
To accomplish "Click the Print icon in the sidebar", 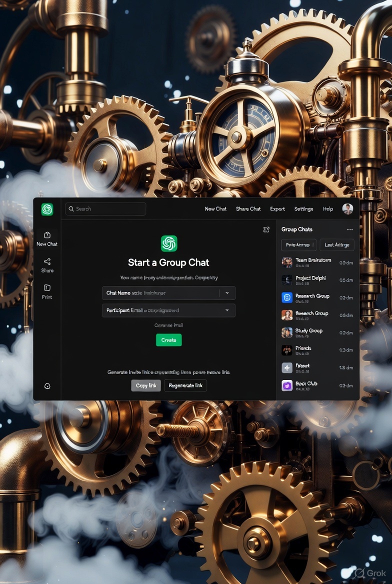I will click(x=47, y=291).
